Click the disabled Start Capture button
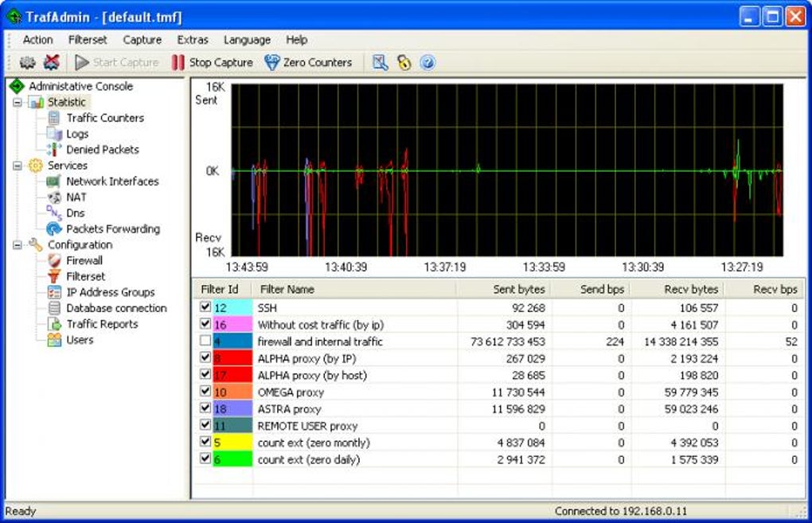 (x=117, y=63)
